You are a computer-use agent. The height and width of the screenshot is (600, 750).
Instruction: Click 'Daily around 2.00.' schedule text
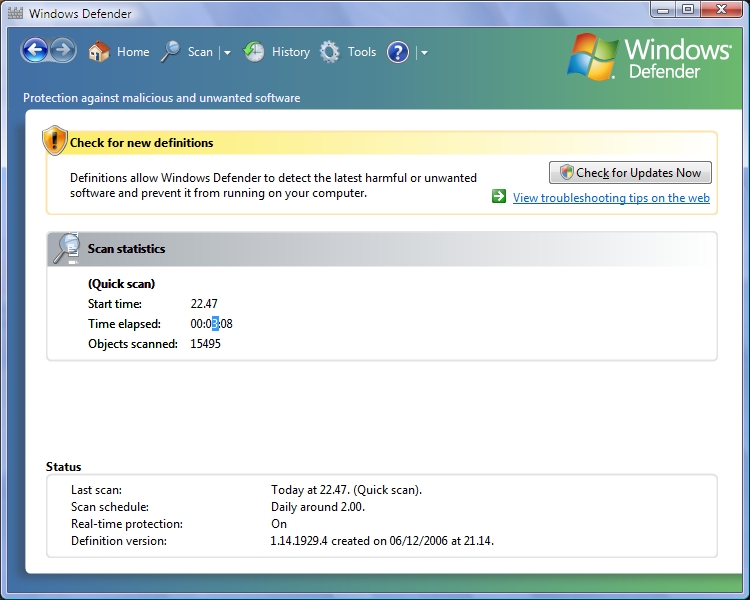[x=318, y=507]
